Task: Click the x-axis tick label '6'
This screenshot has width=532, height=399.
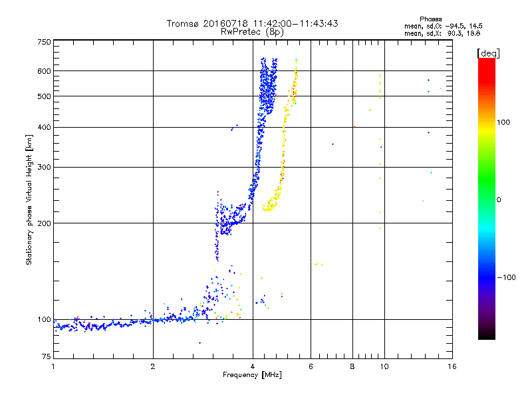Action: (311, 366)
